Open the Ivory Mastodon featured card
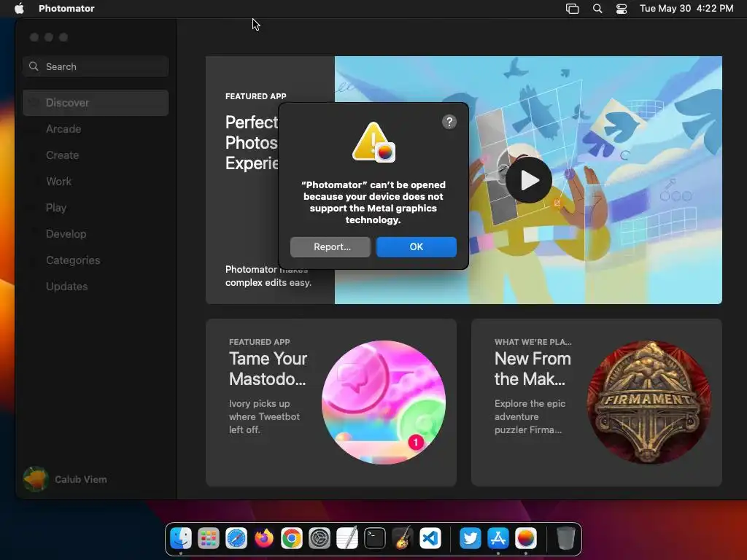The width and height of the screenshot is (747, 560). coord(330,402)
